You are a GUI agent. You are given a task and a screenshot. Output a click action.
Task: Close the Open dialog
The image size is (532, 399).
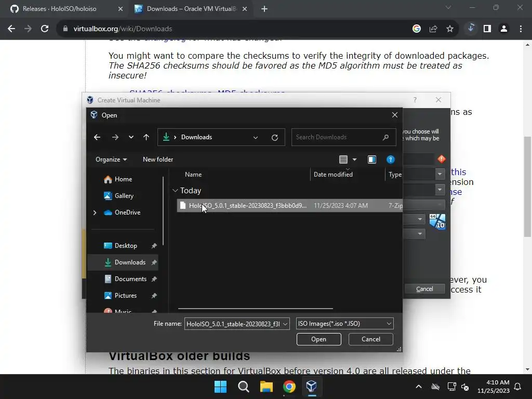click(395, 115)
